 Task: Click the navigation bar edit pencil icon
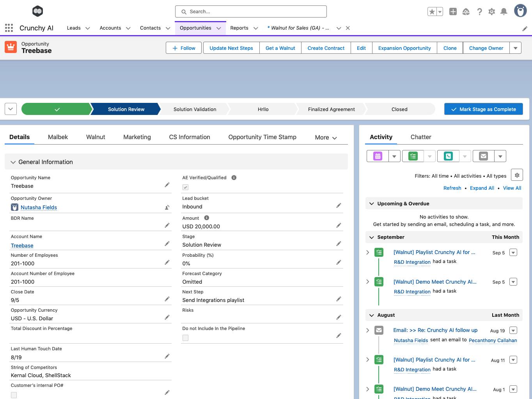pos(525,28)
